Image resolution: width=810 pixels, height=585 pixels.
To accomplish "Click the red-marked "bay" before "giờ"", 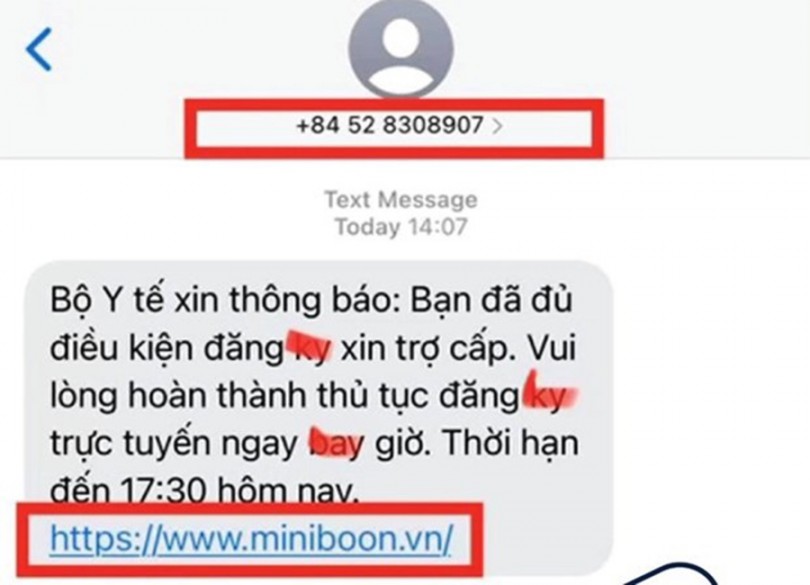I will pos(336,443).
